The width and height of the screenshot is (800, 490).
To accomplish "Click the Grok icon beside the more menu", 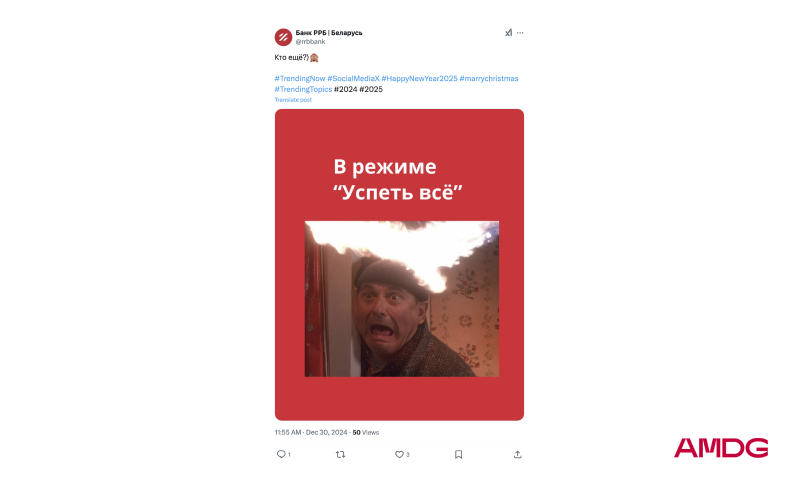I will (x=508, y=33).
